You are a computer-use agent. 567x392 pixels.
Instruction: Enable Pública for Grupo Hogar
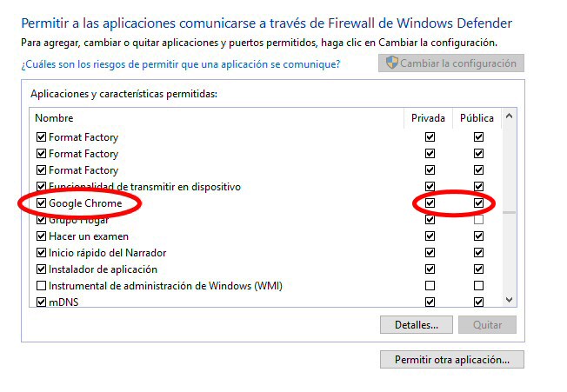[x=478, y=220]
